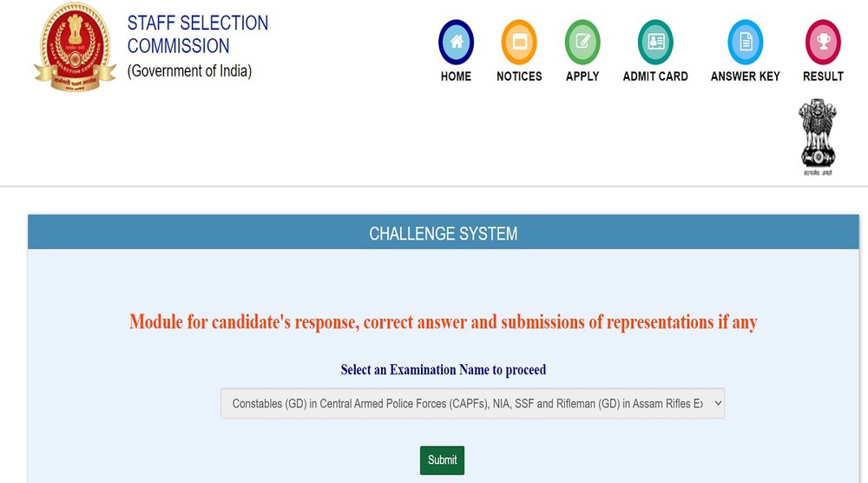Image resolution: width=868 pixels, height=483 pixels.
Task: Expand the Examination Name dropdown
Action: tap(472, 404)
